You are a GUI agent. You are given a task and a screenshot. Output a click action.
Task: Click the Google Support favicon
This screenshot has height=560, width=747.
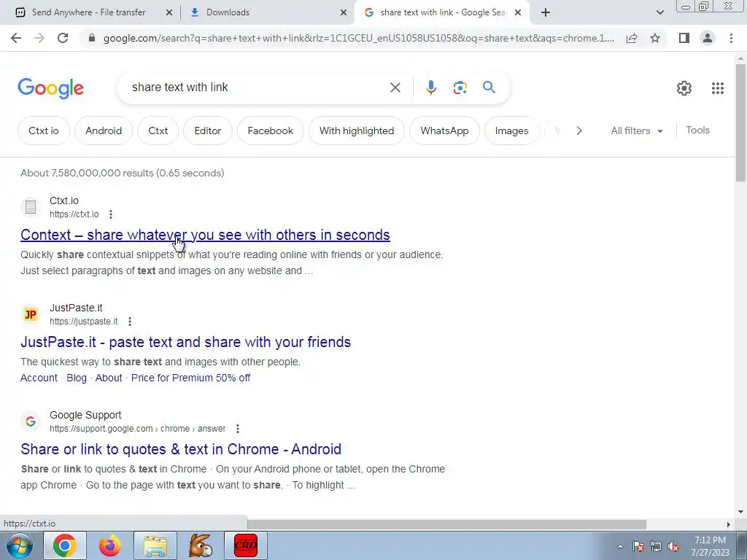pos(31,421)
